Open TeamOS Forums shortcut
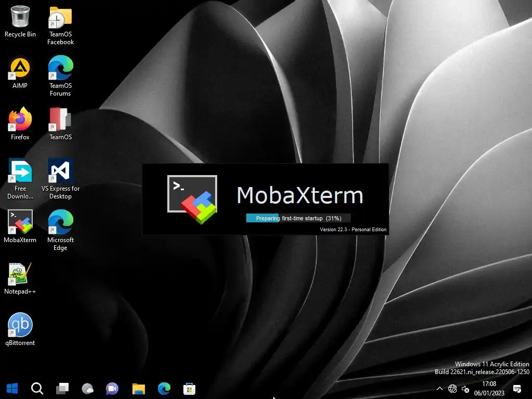 pyautogui.click(x=60, y=76)
